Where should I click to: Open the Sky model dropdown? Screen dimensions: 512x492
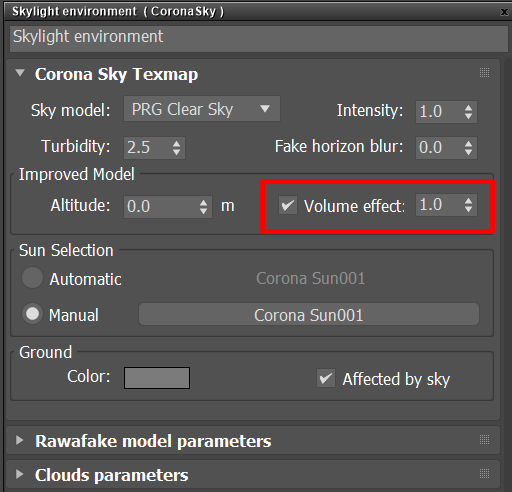point(202,109)
